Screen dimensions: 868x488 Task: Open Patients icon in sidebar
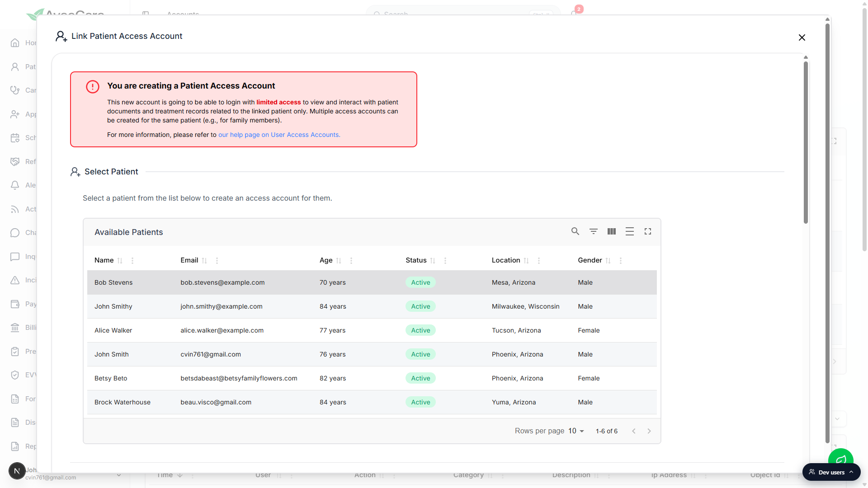click(15, 67)
